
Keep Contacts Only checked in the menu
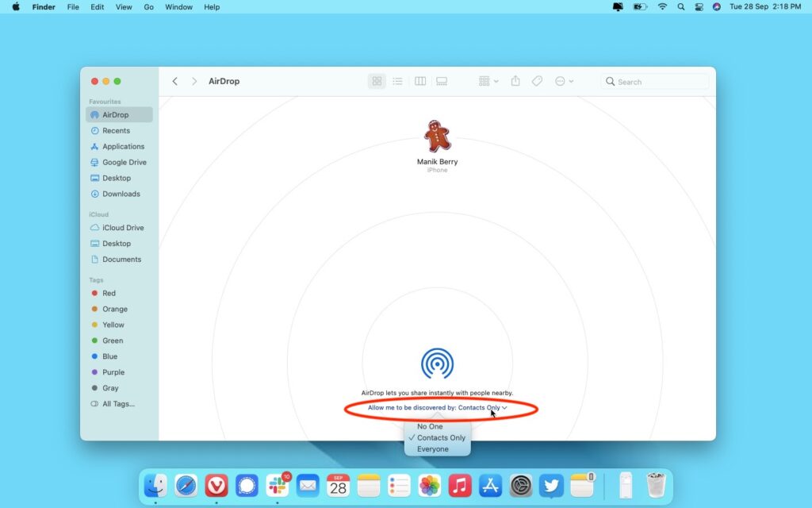point(437,437)
